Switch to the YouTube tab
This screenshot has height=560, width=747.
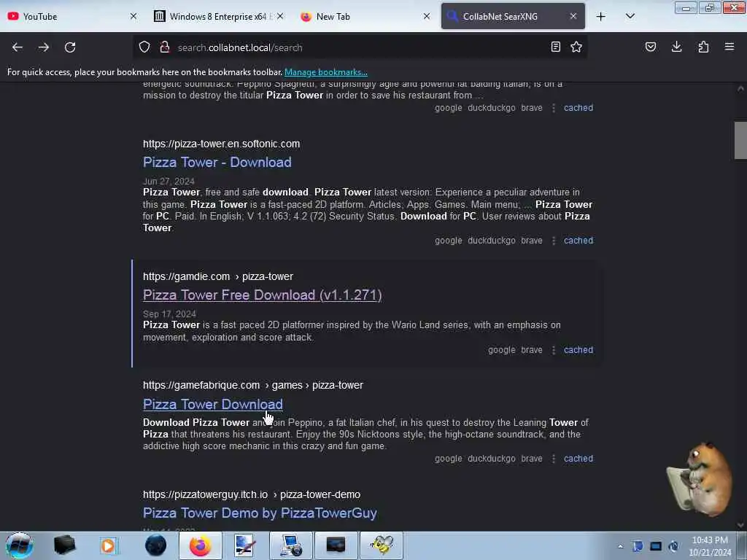point(72,16)
